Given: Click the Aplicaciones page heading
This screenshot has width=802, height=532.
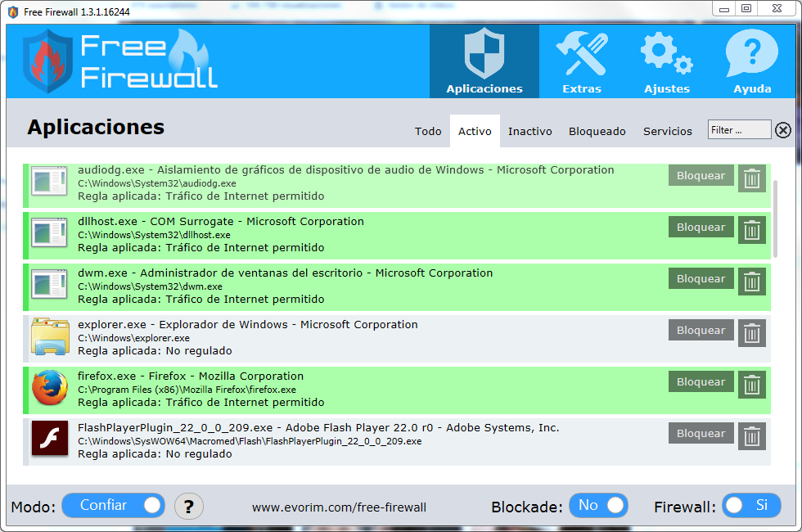Looking at the screenshot, I should point(97,128).
